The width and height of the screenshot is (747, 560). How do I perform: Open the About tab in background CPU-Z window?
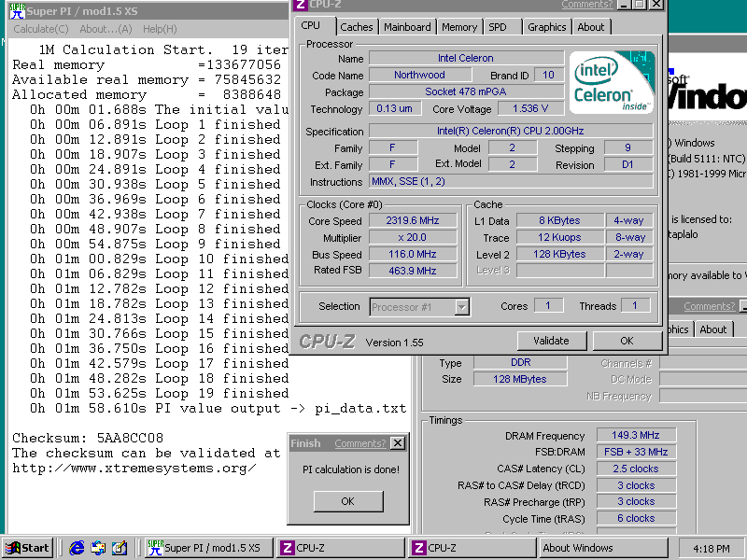point(713,329)
